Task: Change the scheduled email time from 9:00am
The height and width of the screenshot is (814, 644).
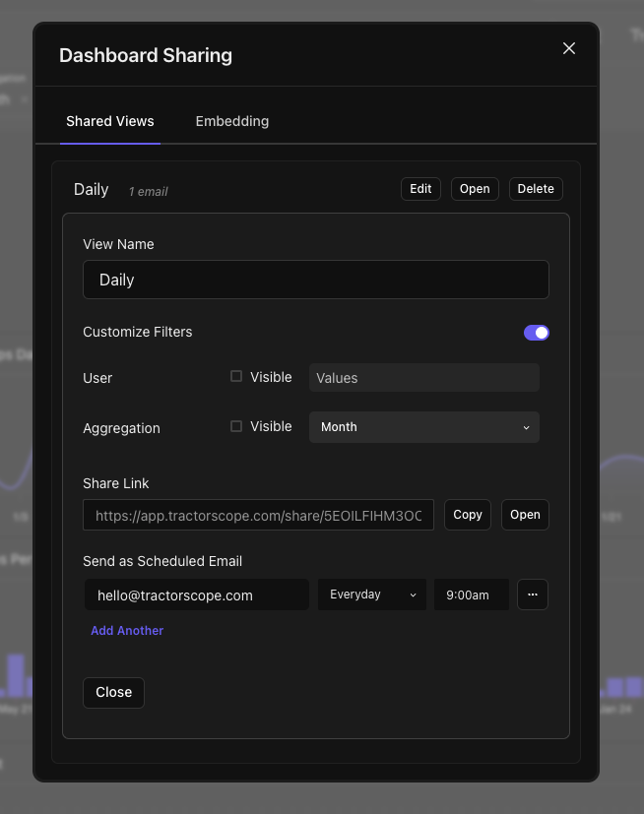Action: (471, 595)
